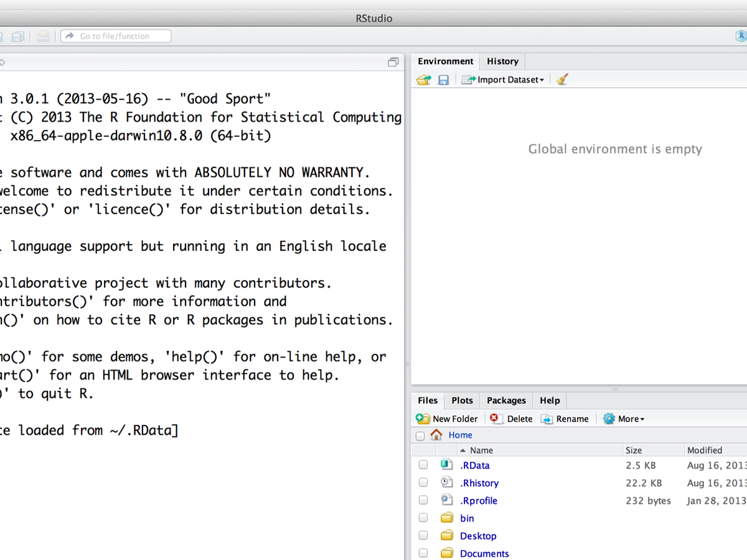This screenshot has height=560, width=747.
Task: Click the divider between Environment and Files panes
Action: [615, 389]
